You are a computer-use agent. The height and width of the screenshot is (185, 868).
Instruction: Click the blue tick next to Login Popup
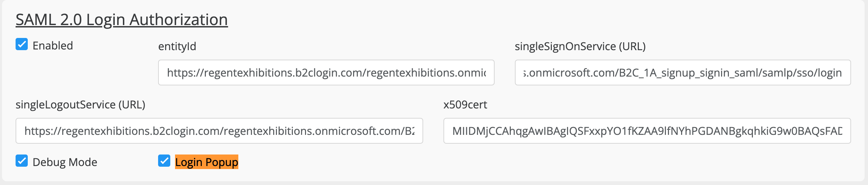coord(164,161)
